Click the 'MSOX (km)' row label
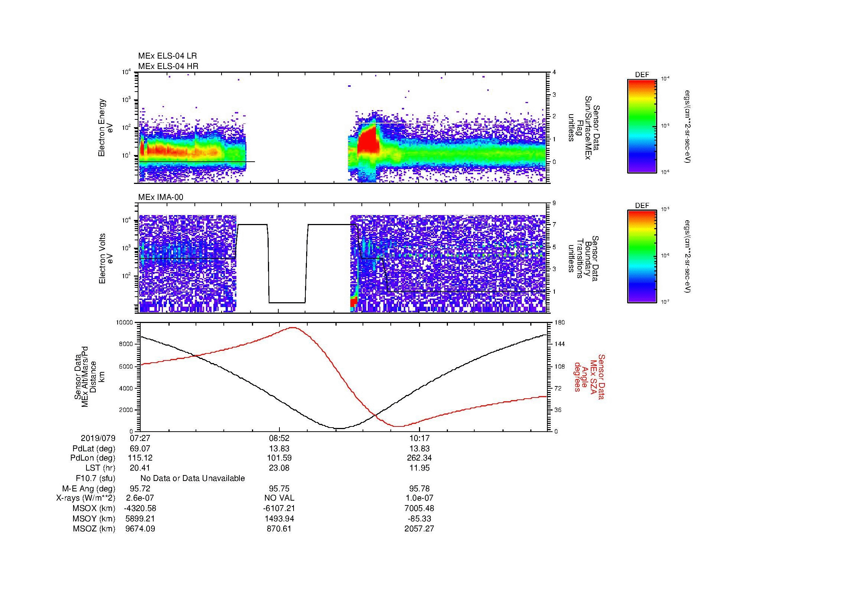 point(94,508)
